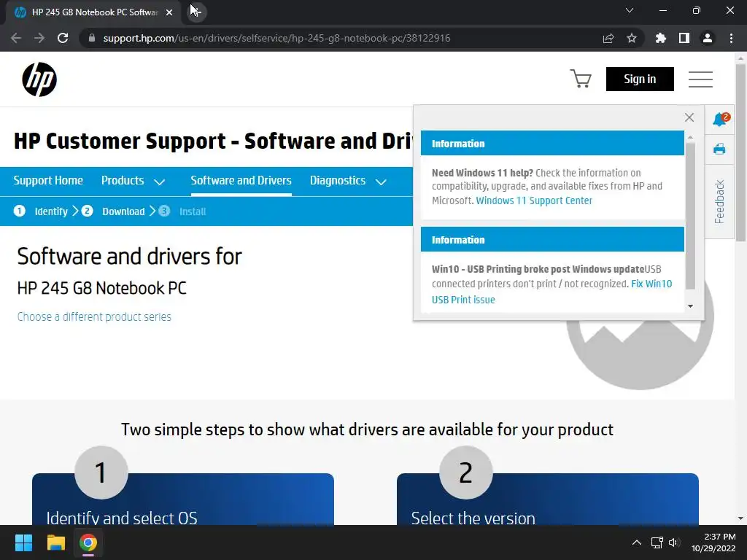Screen dimensions: 747x560
Task: Show hidden system tray icons
Action: click(x=636, y=542)
